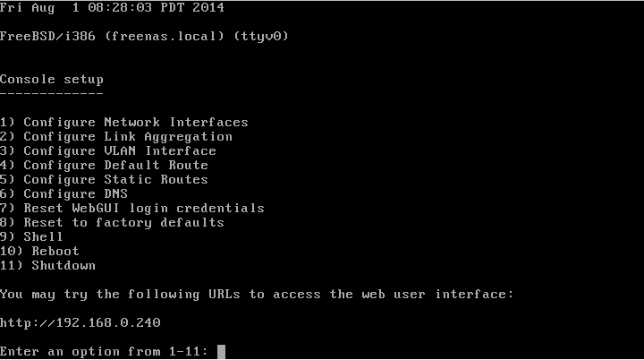The height and width of the screenshot is (360, 644).
Task: Select Configure Default Route item
Action: pos(104,165)
